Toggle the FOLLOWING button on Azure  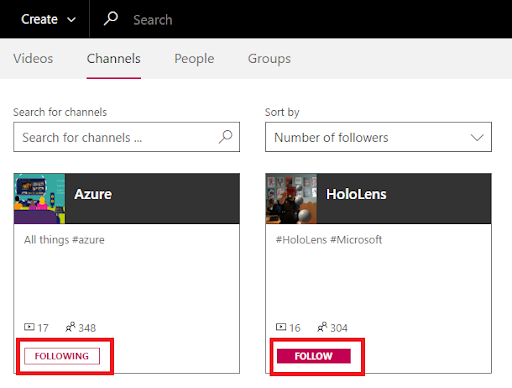pos(62,356)
